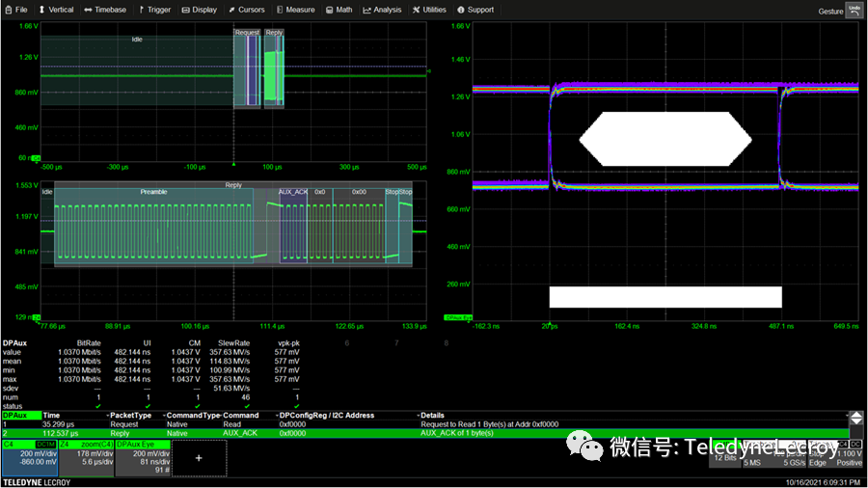
Task: Open the DPAux Eye descriptor box
Action: [x=143, y=458]
